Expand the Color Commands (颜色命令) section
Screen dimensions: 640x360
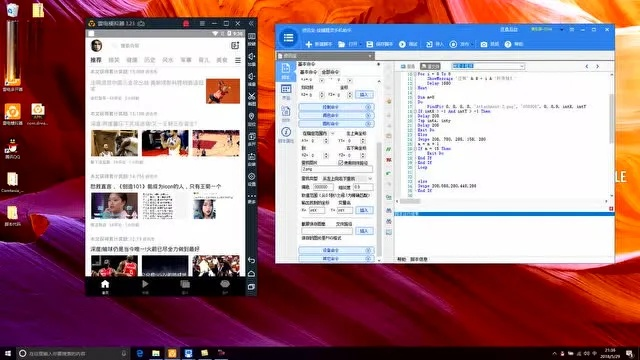tap(336, 116)
